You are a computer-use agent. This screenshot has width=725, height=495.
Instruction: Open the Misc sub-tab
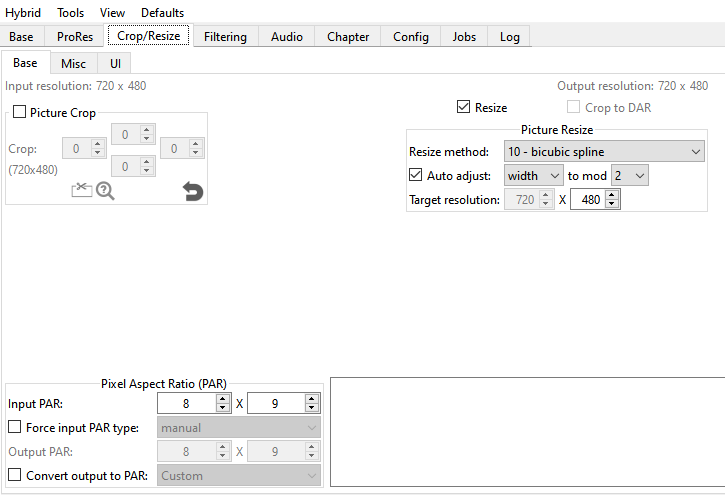click(x=73, y=63)
